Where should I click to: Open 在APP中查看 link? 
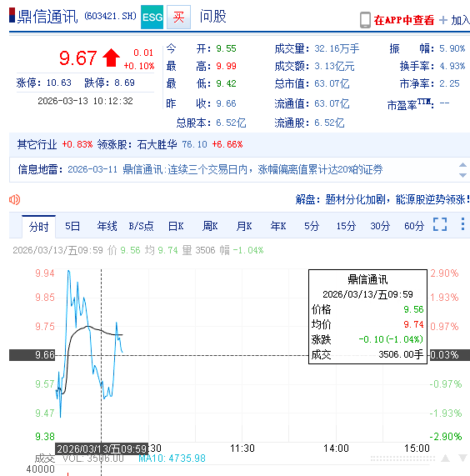[404, 20]
